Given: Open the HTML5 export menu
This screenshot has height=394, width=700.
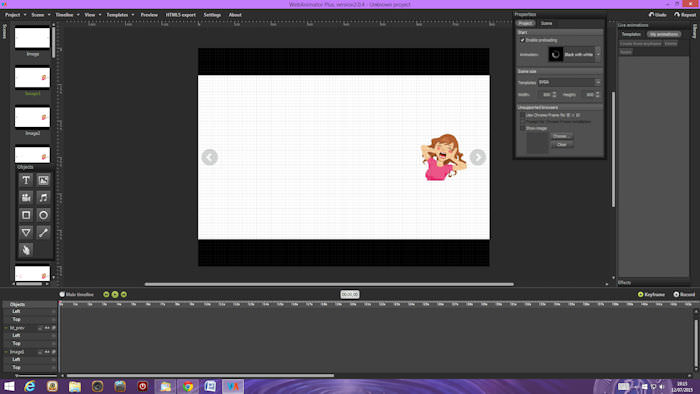Looking at the screenshot, I should point(181,15).
